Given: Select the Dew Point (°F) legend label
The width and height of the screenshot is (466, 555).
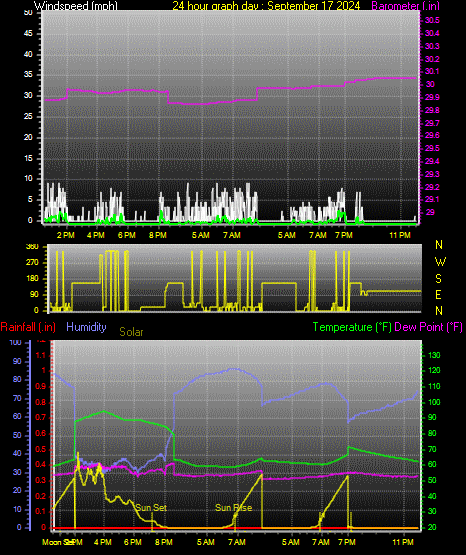Looking at the screenshot, I should (428, 327).
